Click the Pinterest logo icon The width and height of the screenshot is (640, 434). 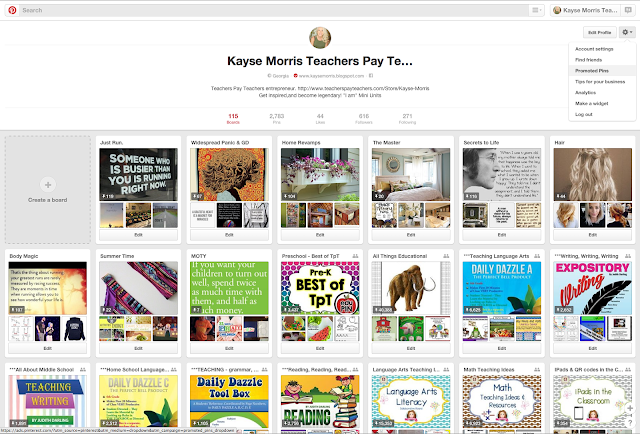(12, 10)
